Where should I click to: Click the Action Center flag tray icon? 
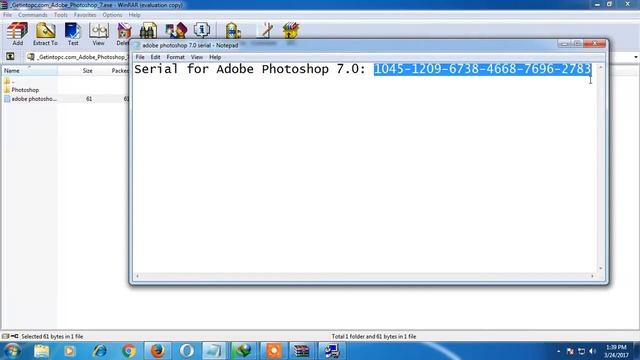coord(570,351)
